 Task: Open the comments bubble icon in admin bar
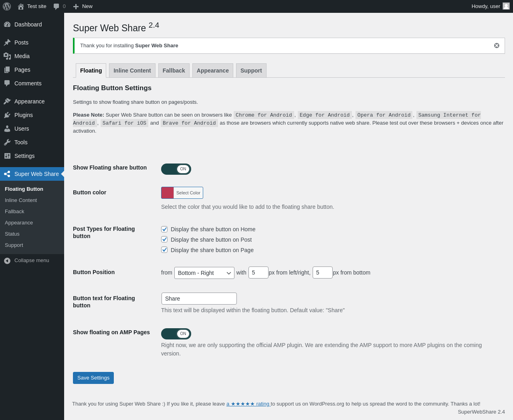(56, 6)
